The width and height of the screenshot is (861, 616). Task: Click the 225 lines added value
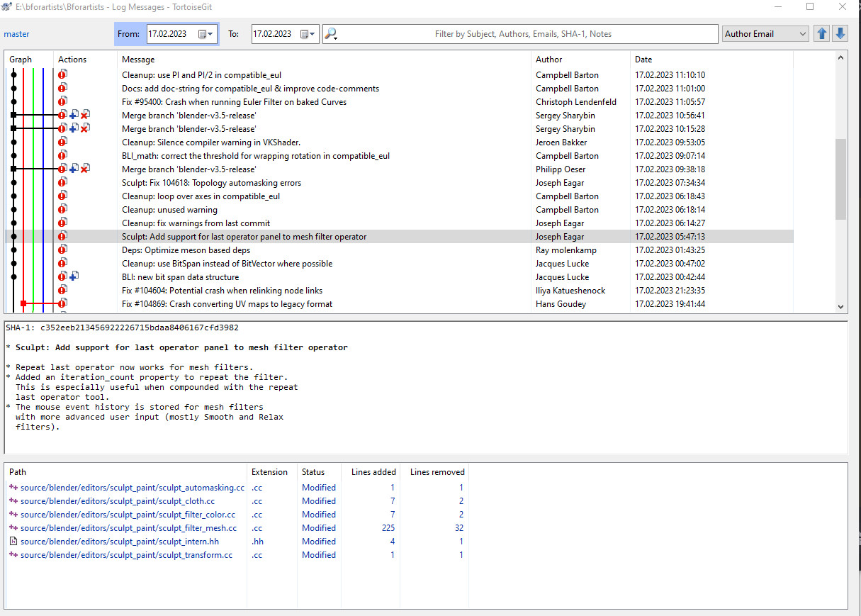point(388,528)
